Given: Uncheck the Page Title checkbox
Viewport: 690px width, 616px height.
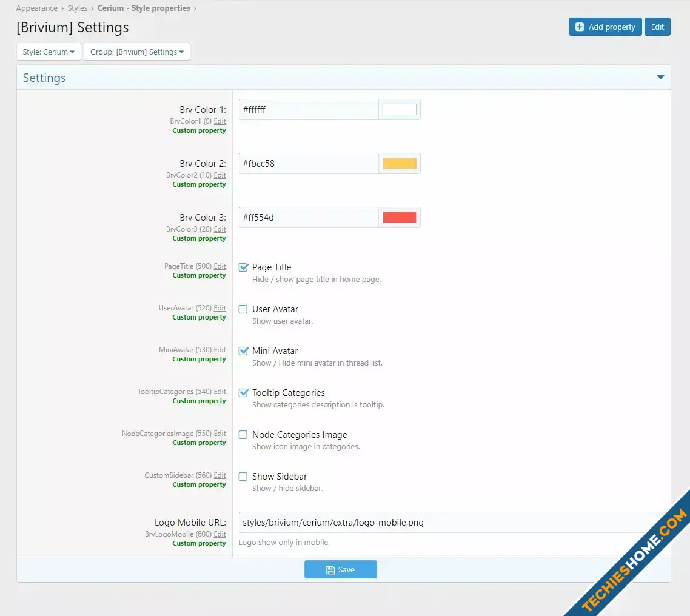Looking at the screenshot, I should click(x=243, y=267).
